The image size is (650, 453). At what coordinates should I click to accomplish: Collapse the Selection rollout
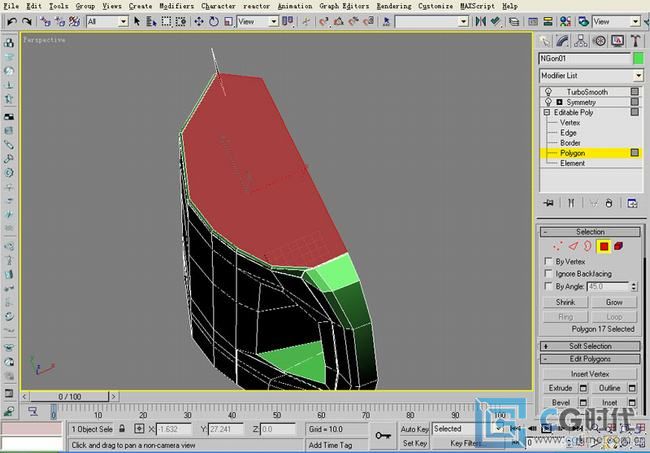(590, 232)
